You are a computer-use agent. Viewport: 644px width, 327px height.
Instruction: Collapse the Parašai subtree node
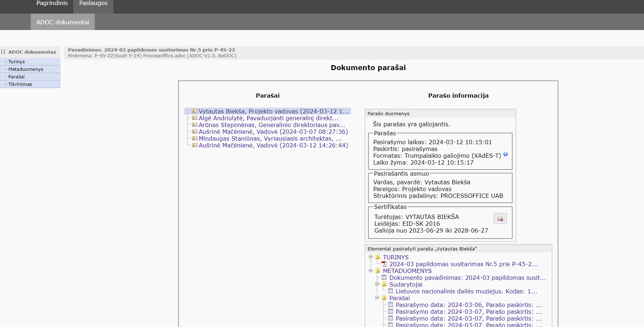[377, 298]
